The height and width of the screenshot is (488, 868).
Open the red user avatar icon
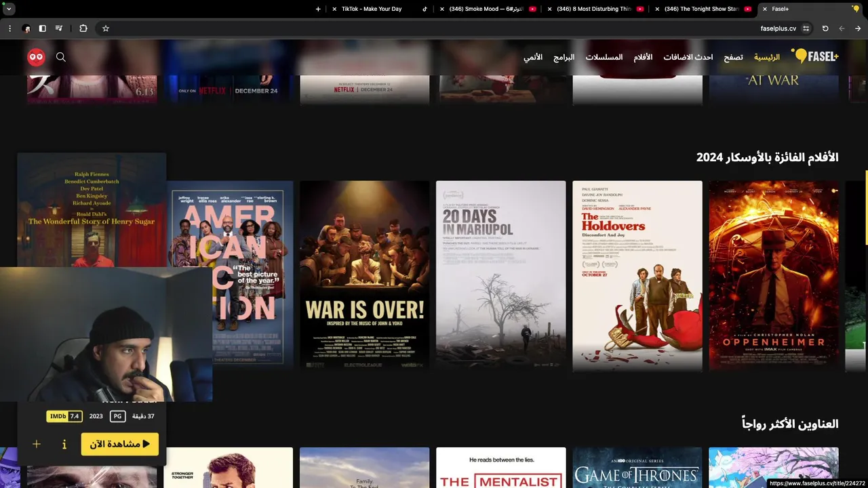point(36,57)
